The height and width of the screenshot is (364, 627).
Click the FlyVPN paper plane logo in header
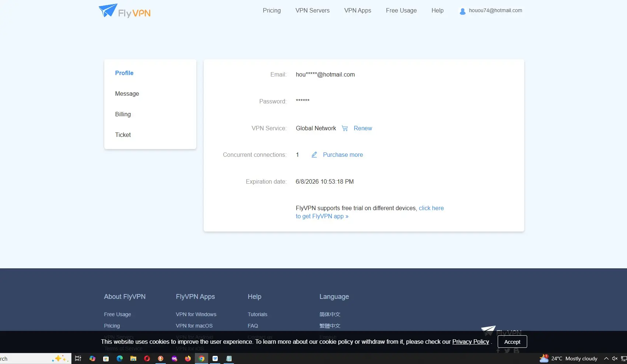[x=125, y=11]
